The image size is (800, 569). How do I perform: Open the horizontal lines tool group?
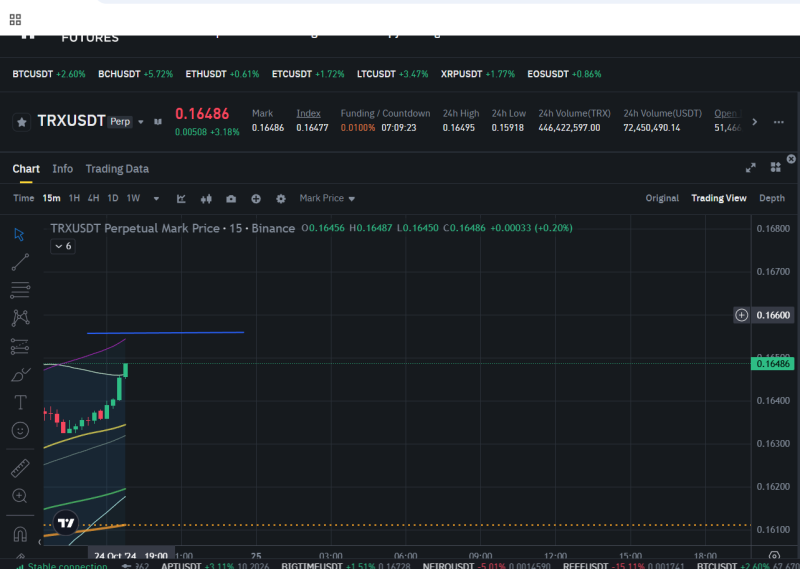(20, 290)
